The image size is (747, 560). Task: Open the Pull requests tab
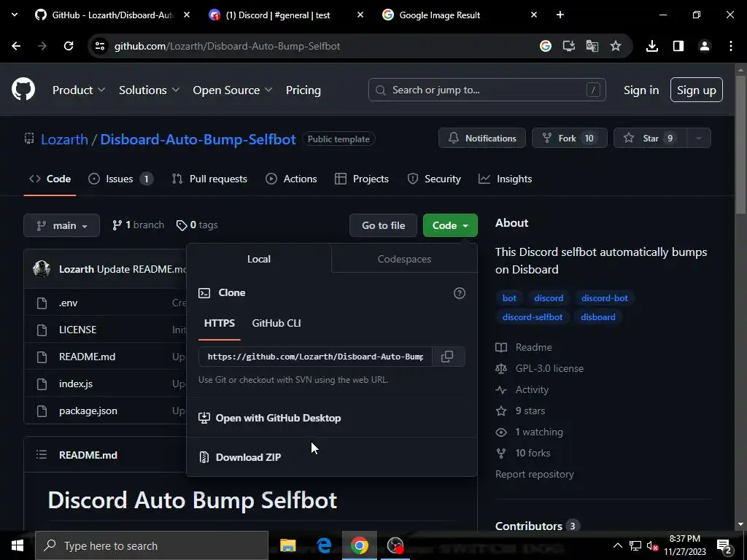pos(209,179)
